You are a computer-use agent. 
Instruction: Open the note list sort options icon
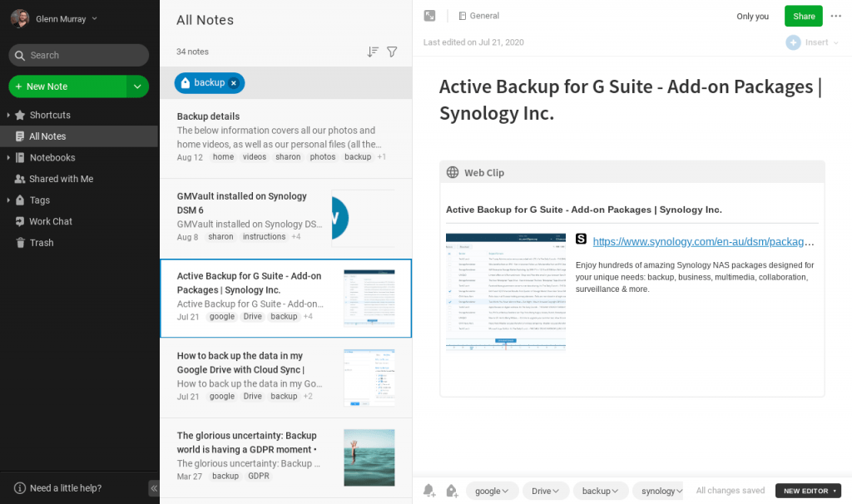pos(372,52)
